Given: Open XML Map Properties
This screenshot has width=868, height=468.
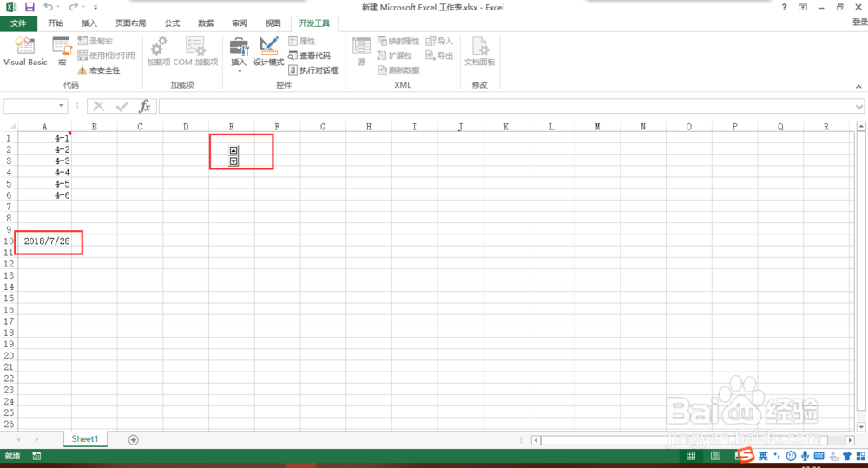Looking at the screenshot, I should point(398,41).
